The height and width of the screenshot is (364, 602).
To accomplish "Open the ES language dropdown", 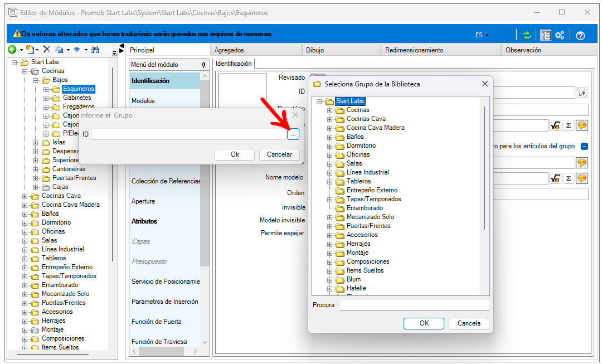I will coord(482,35).
